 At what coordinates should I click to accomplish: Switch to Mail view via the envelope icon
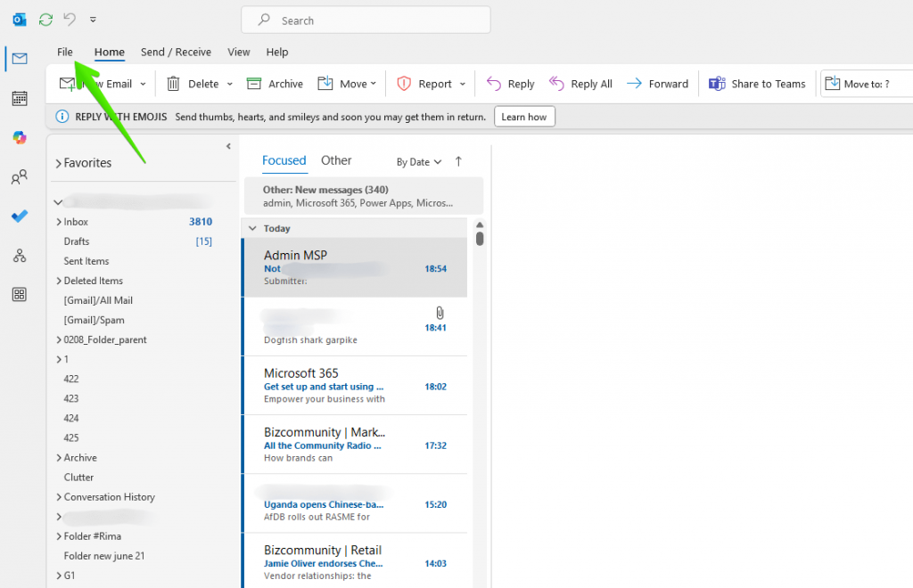coord(20,58)
